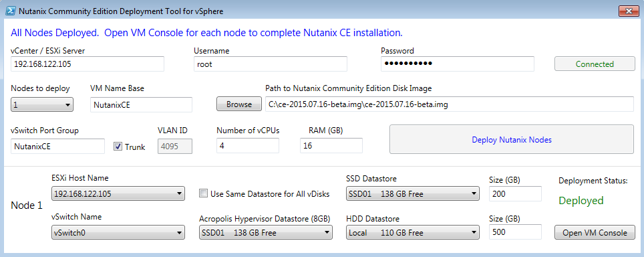Click the RAM (GB) field
Image resolution: width=644 pixels, height=257 pixels.
coord(331,145)
